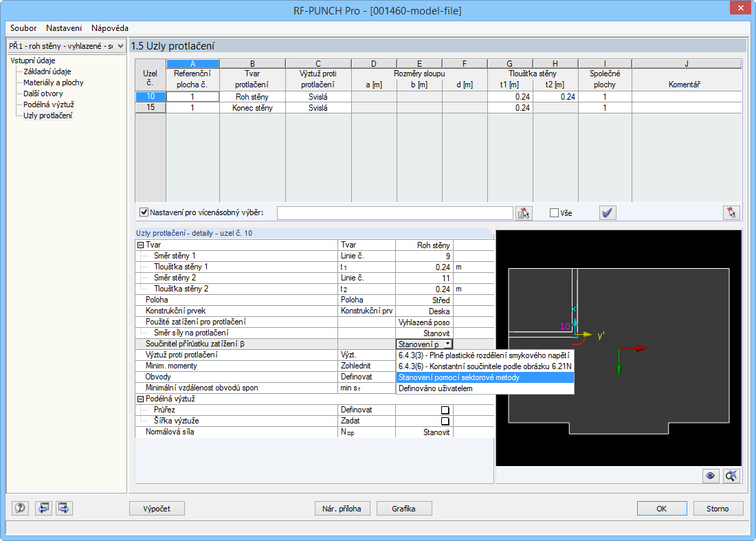Open the design case dropdown PŘ1
This screenshot has width=756, height=541.
[x=67, y=46]
